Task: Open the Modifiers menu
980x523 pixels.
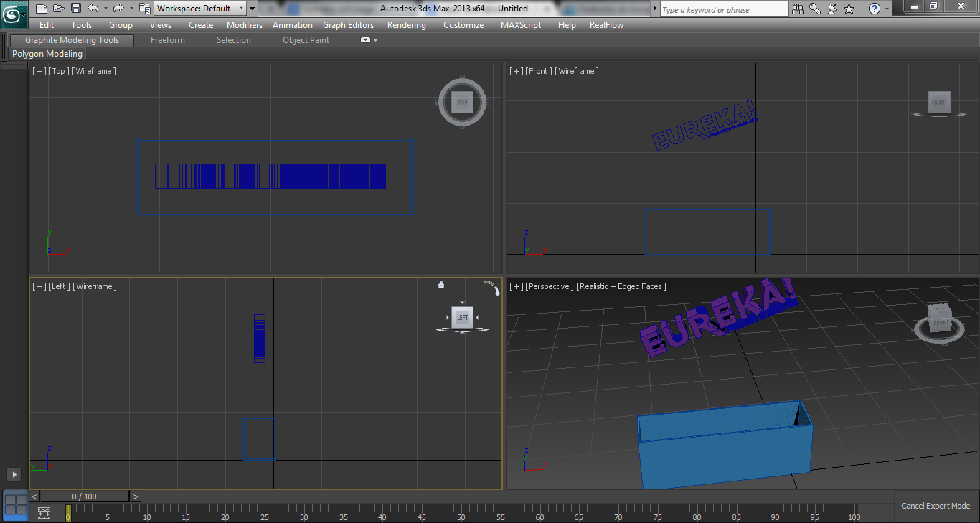Action: coord(245,25)
